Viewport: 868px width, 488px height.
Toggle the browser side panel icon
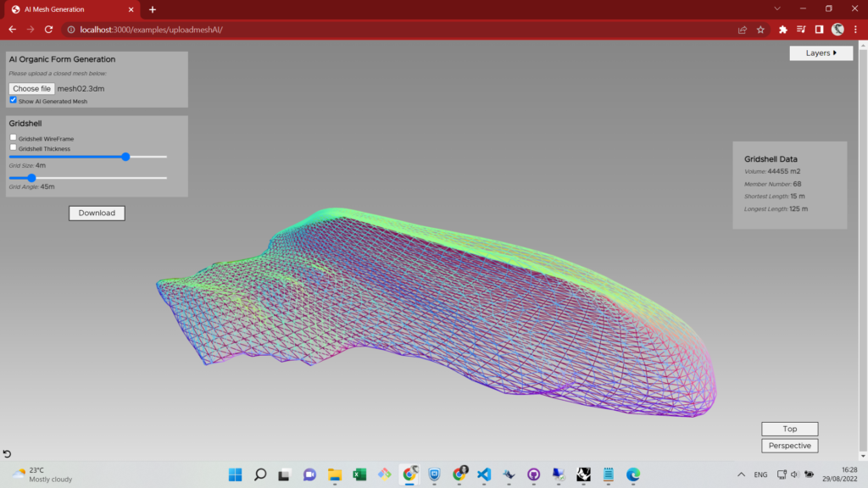pos(819,30)
